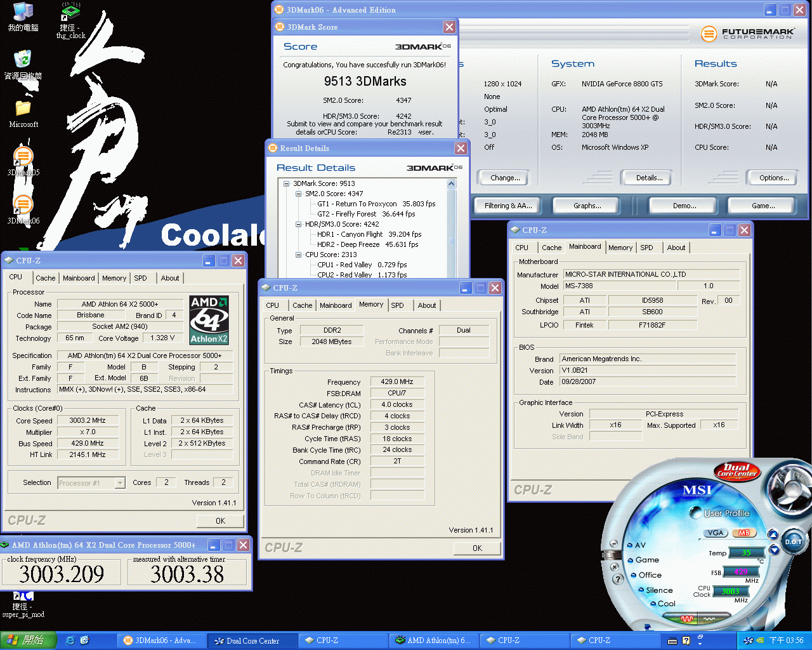Open the My Computer desktop icon
The width and height of the screenshot is (812, 650).
[23, 18]
